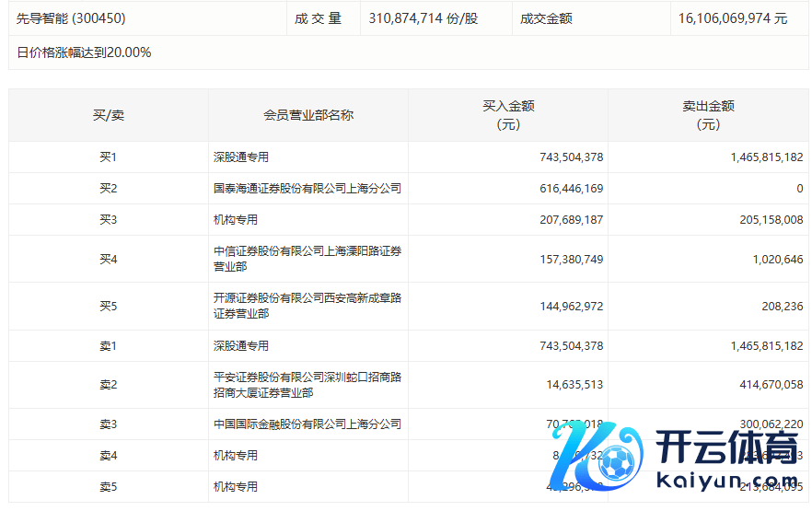Click the 卖5 row label

tap(109, 487)
